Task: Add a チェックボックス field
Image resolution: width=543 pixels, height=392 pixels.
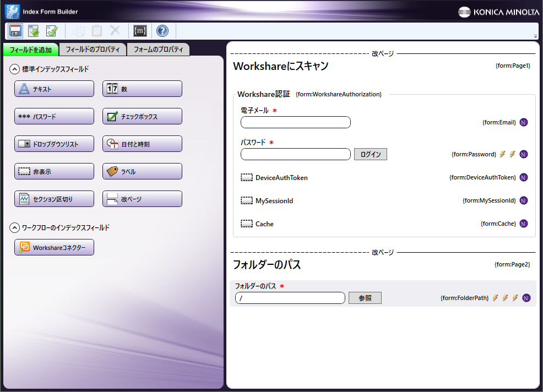Action: point(142,117)
